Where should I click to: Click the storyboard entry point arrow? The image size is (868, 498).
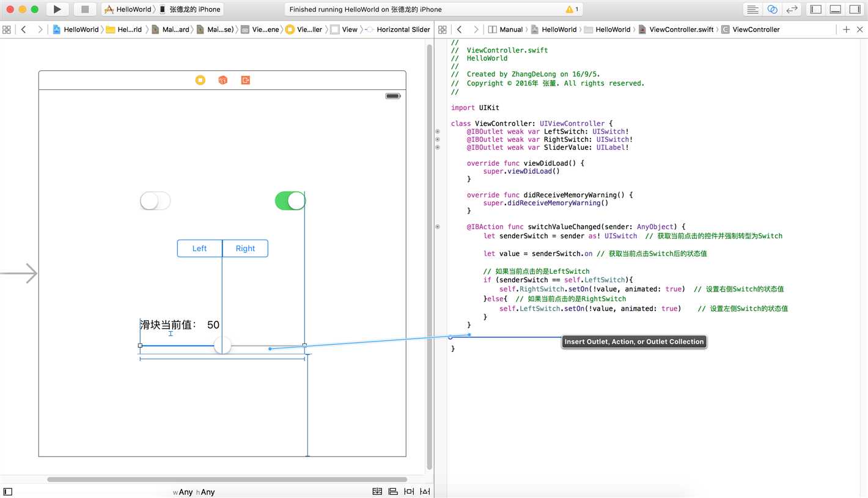pos(19,273)
